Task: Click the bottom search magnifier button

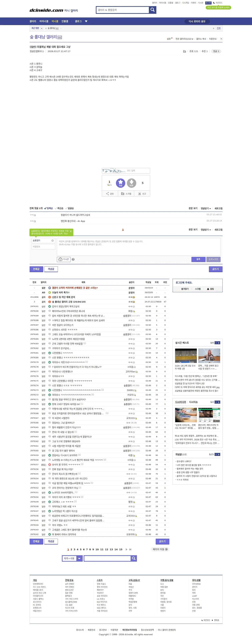Action: pos(134,558)
